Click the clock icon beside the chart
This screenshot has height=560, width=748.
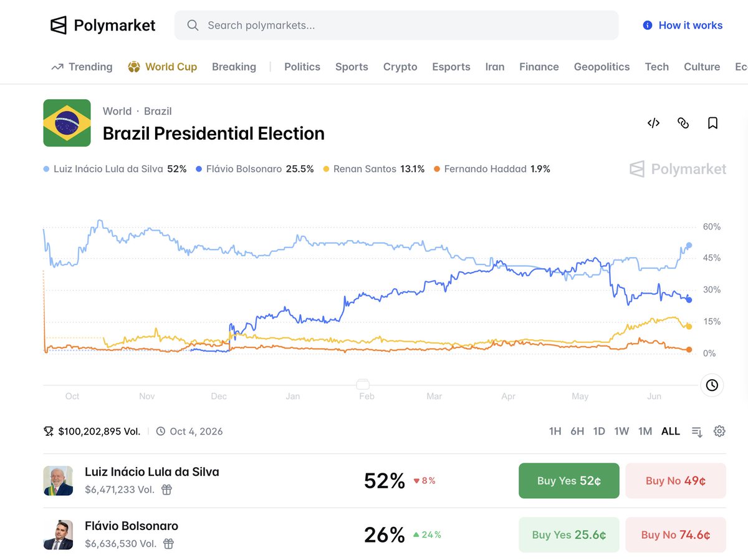coord(712,385)
